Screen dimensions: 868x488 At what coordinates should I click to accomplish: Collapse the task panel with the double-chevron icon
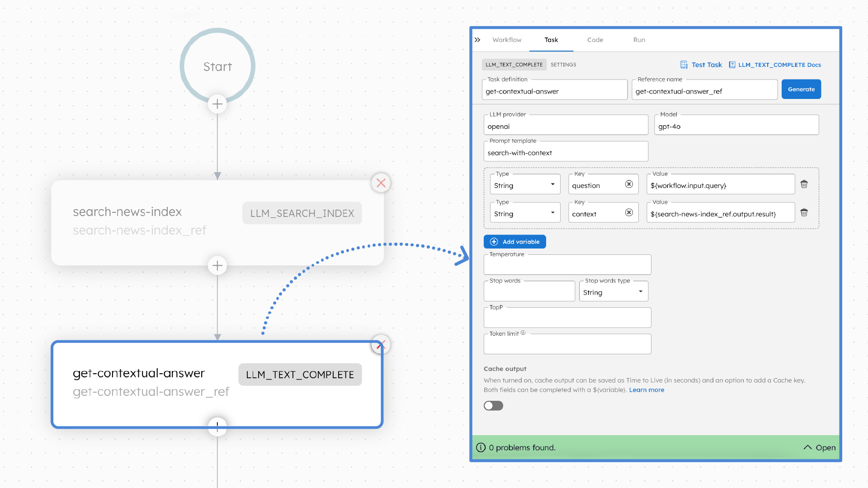[477, 40]
